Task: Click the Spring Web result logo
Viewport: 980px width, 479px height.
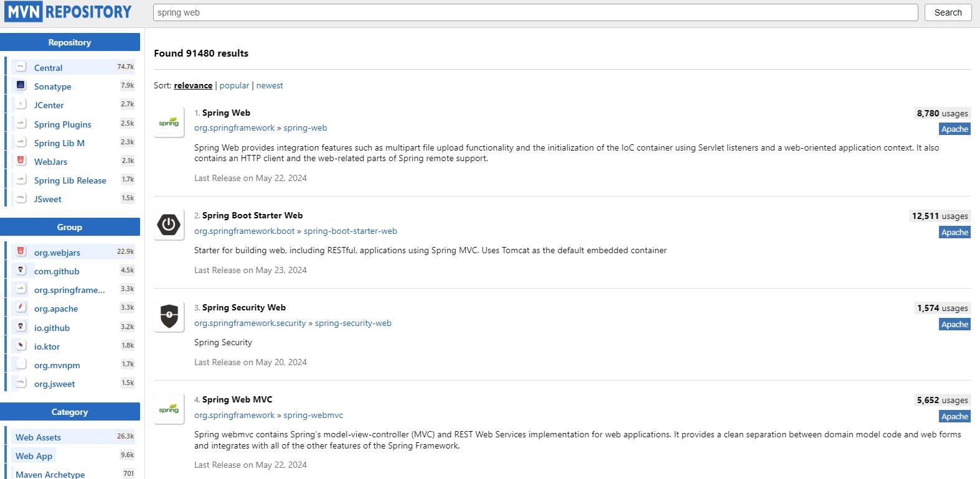Action: pyautogui.click(x=169, y=122)
